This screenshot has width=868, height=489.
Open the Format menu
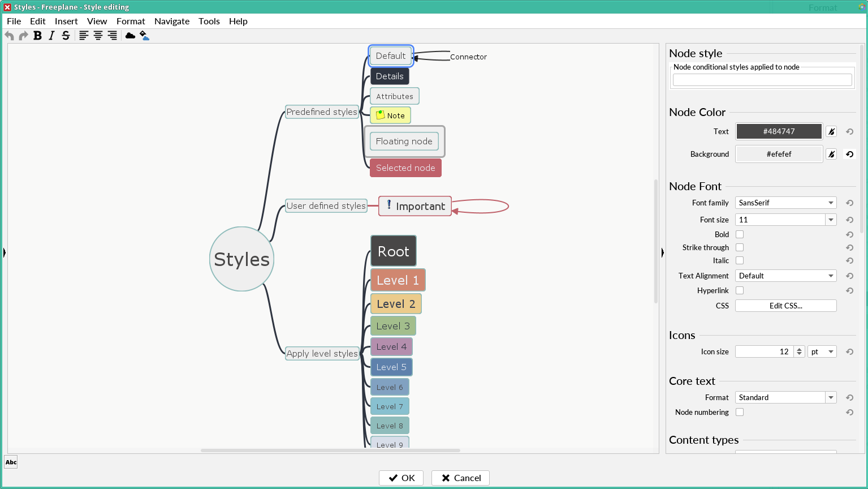(131, 21)
